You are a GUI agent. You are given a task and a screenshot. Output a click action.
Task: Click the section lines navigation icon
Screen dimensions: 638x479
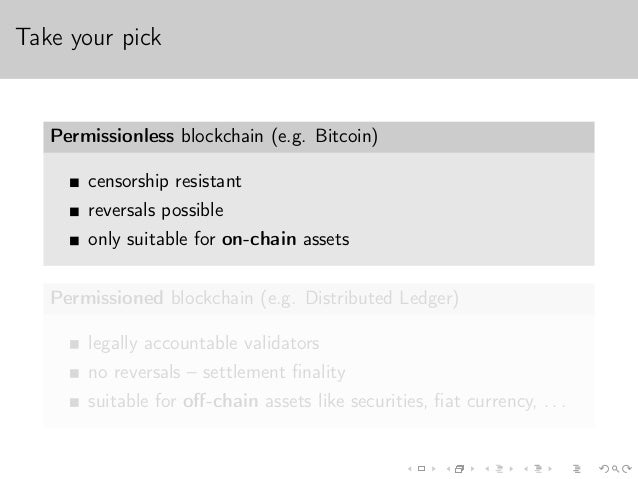pyautogui.click(x=538, y=469)
